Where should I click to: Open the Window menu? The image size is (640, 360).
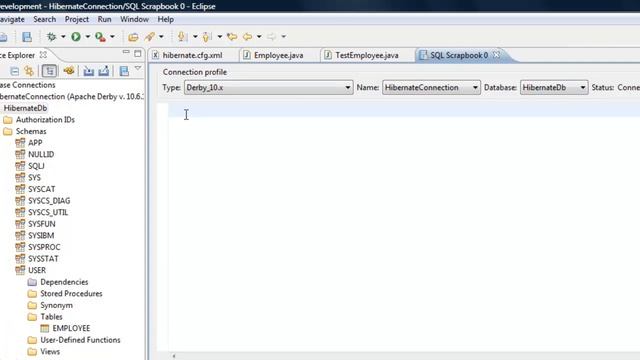[x=134, y=19]
